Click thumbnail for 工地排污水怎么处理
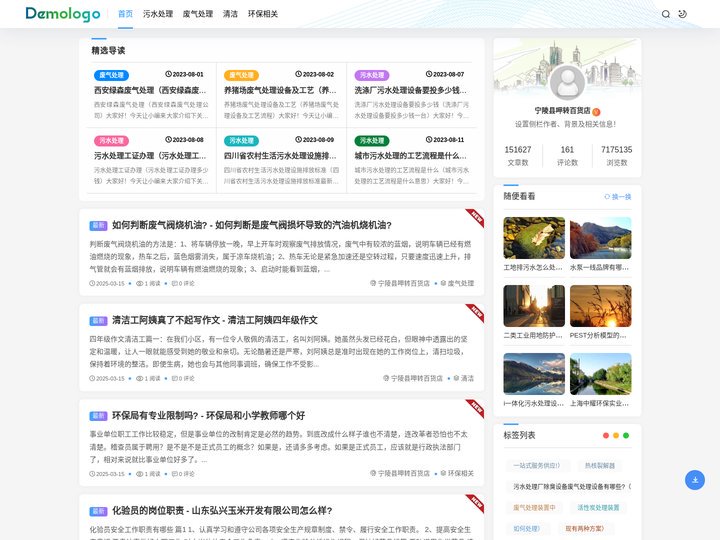 534,238
